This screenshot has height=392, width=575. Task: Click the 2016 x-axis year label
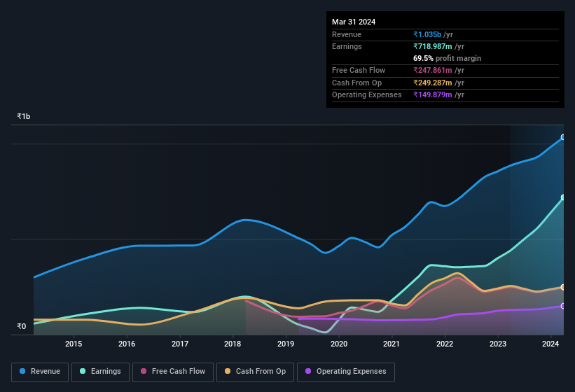point(127,344)
